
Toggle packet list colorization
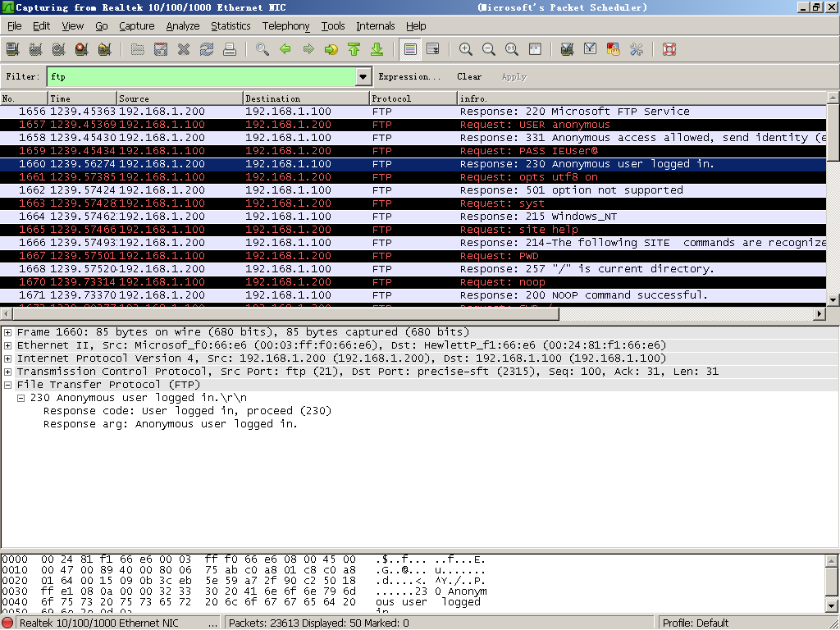click(x=410, y=49)
